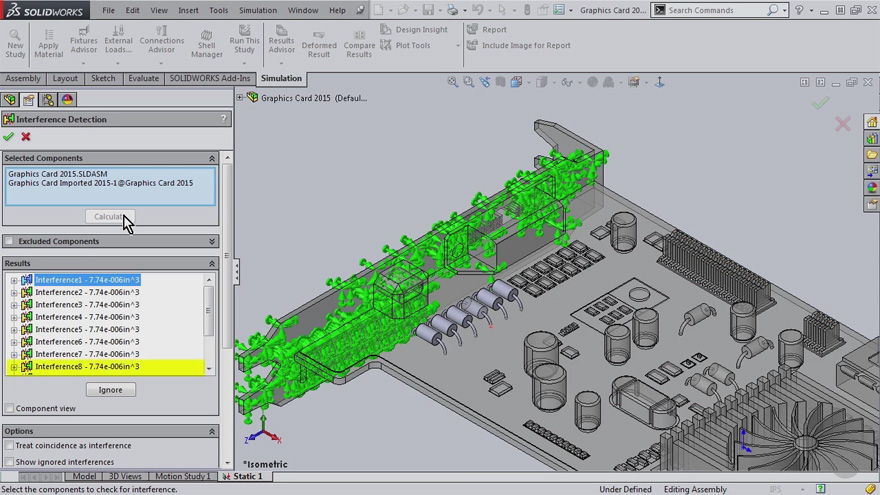Open Apply Material tool
This screenshot has height=495, width=880.
48,43
